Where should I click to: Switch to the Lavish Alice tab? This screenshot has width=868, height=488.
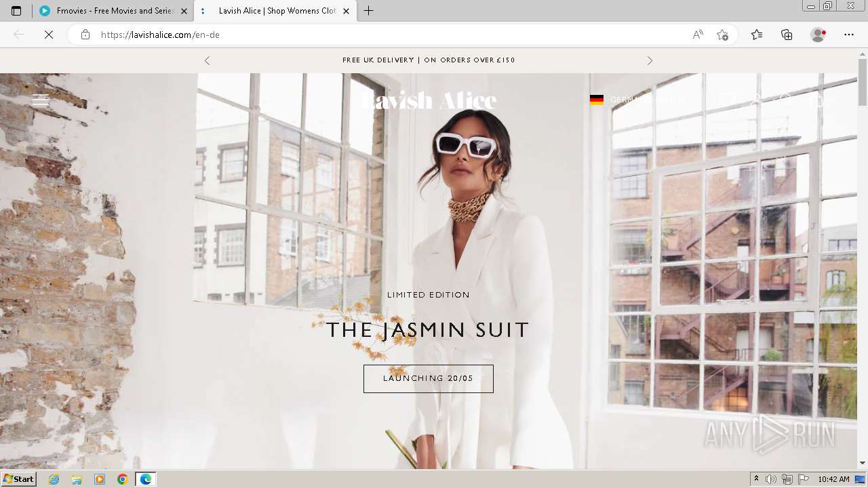(x=275, y=11)
